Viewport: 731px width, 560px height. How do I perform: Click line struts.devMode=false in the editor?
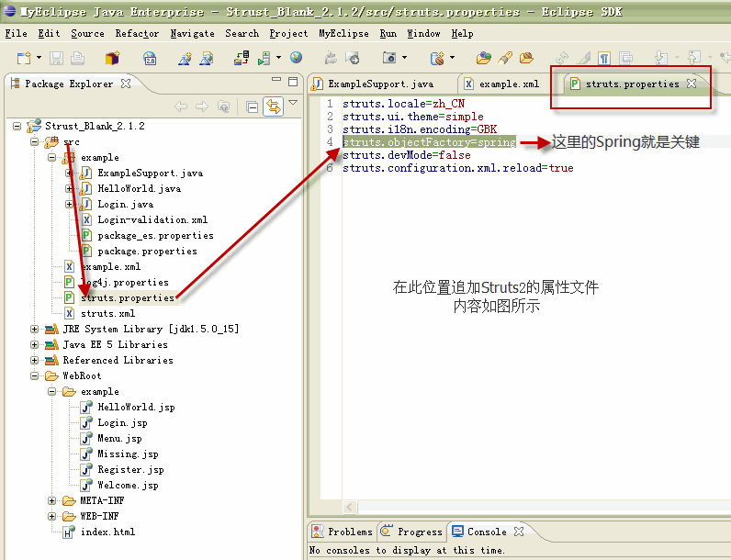[x=407, y=155]
